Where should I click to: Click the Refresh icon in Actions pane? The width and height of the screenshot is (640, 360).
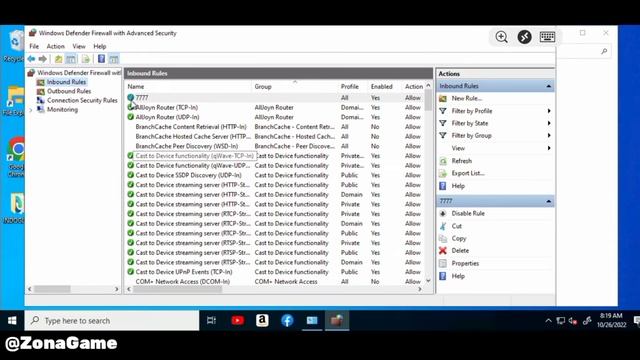[443, 161]
